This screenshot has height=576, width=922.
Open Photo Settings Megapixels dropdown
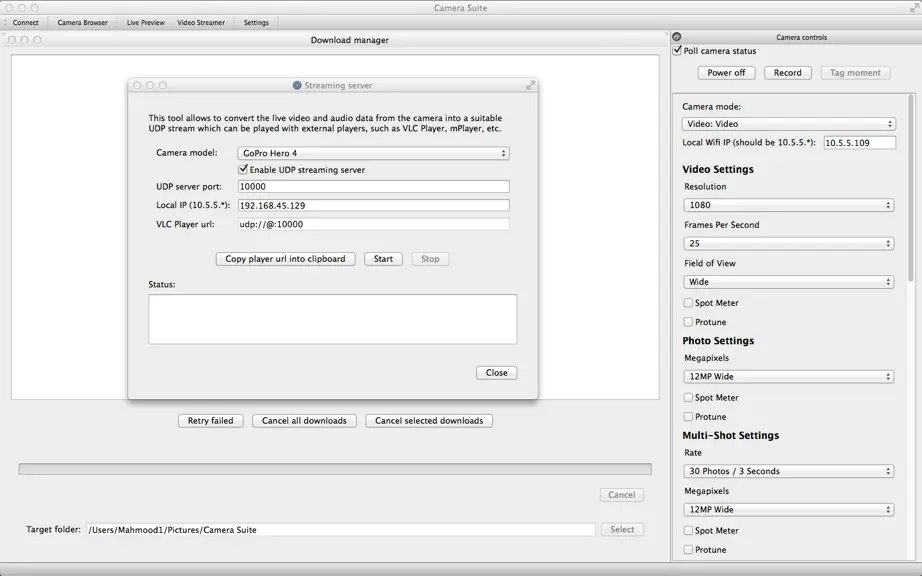(789, 377)
